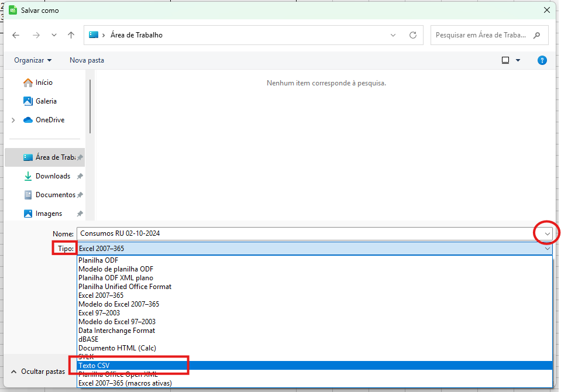
Task: Change the view layout icon
Action: tap(505, 60)
